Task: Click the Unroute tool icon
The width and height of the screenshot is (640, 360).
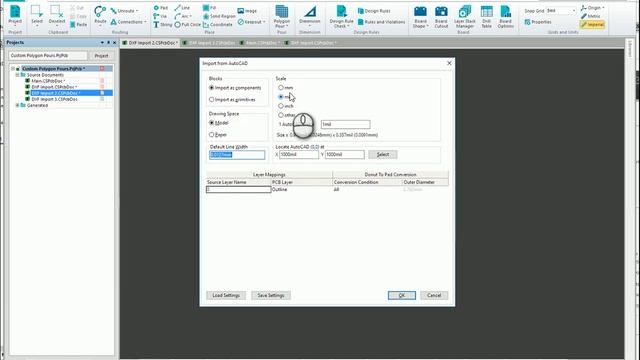Action: pos(124,11)
